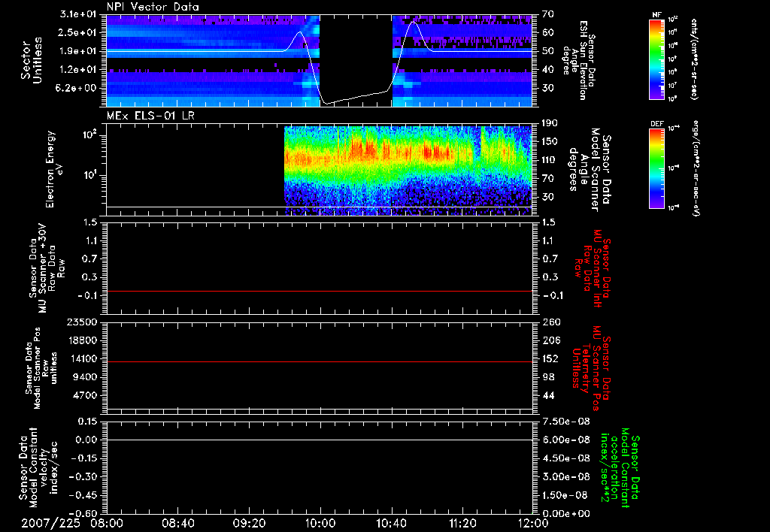This screenshot has width=770, height=532.
Task: Click the '260' telemetry tick label
Action: (x=551, y=322)
